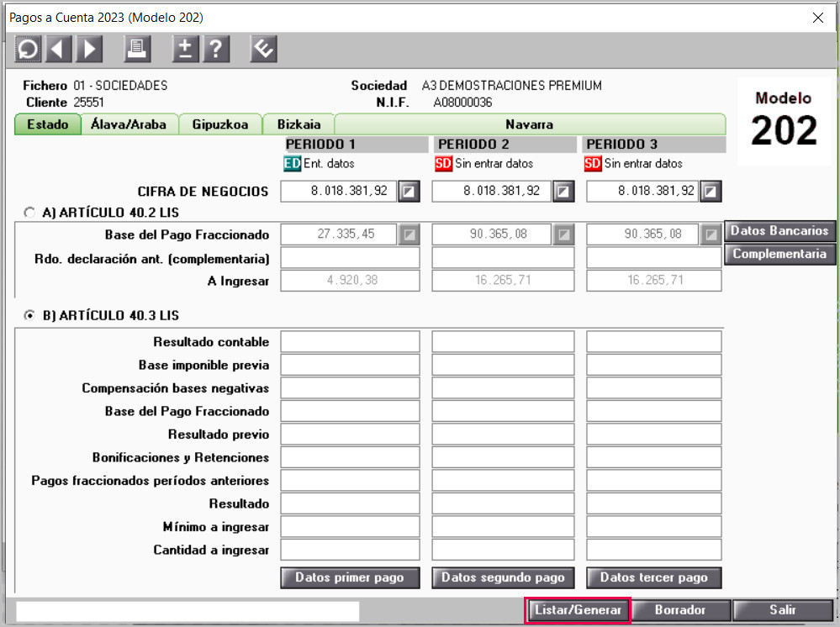Click the ED status badge of Periodo 1
This screenshot has height=627, width=840.
tap(292, 164)
